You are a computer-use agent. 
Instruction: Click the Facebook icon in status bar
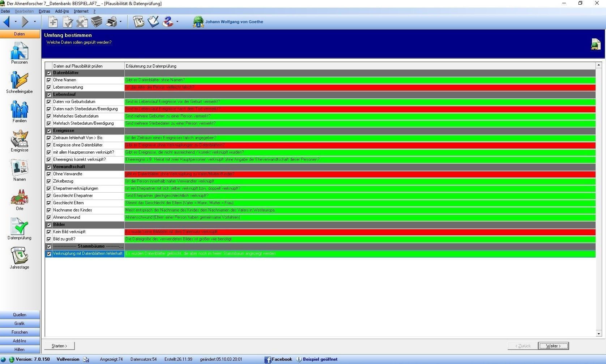point(268,359)
